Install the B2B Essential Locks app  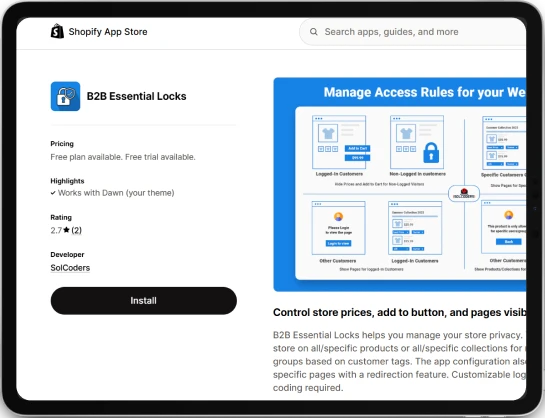click(144, 301)
